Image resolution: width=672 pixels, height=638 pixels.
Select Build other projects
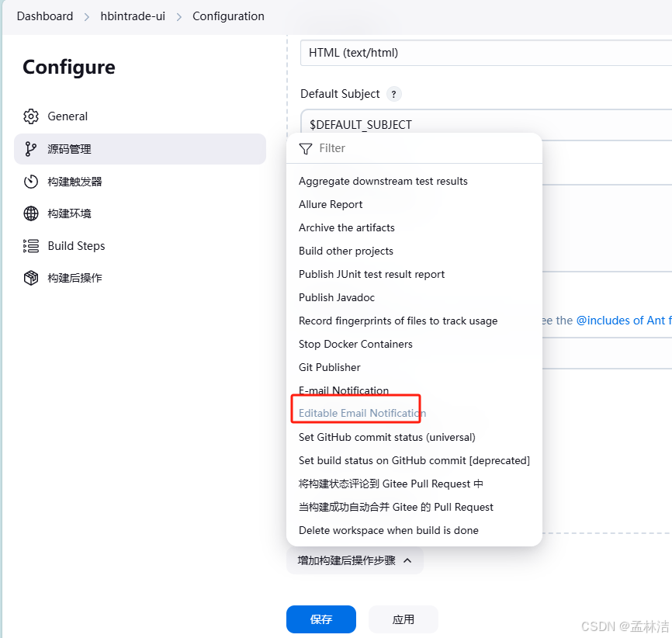pyautogui.click(x=346, y=251)
